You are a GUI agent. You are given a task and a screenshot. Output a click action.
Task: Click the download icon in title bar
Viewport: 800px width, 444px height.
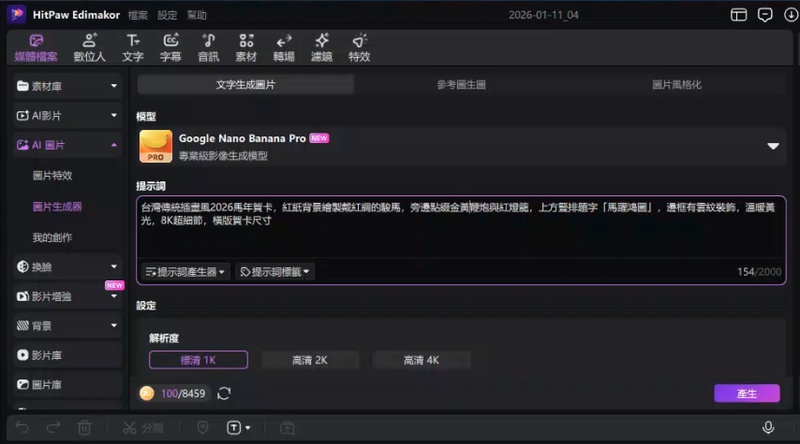(790, 15)
